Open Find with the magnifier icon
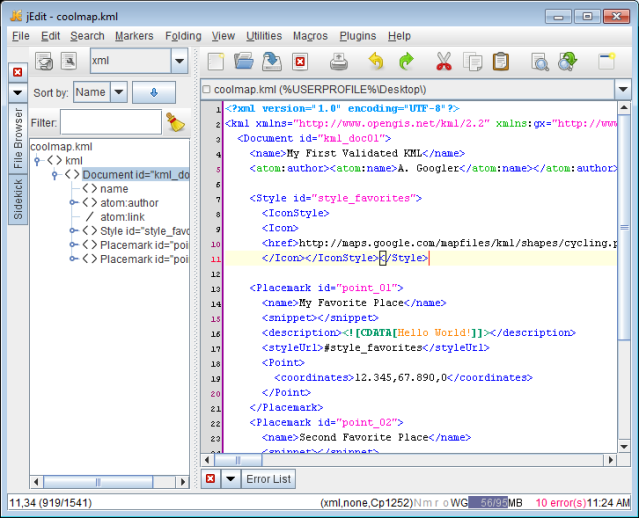The image size is (639, 518). click(540, 62)
